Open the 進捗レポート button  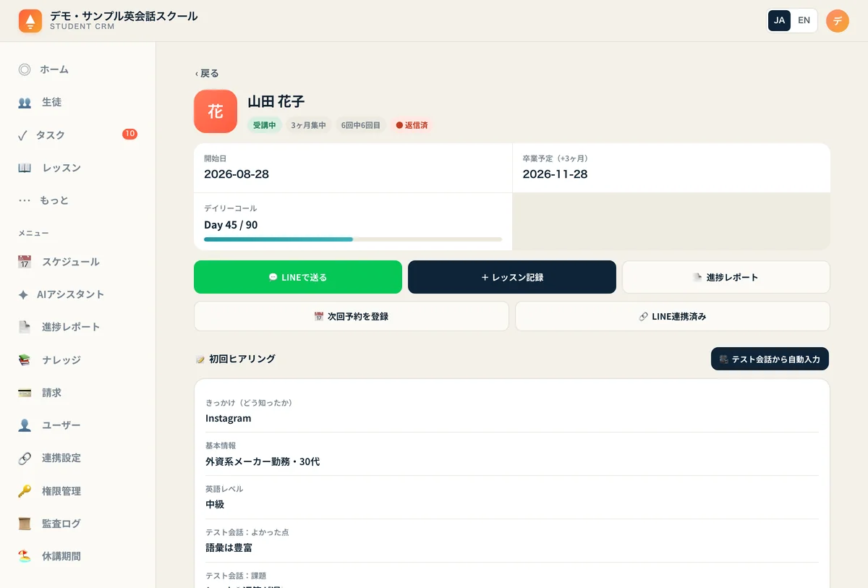726,277
